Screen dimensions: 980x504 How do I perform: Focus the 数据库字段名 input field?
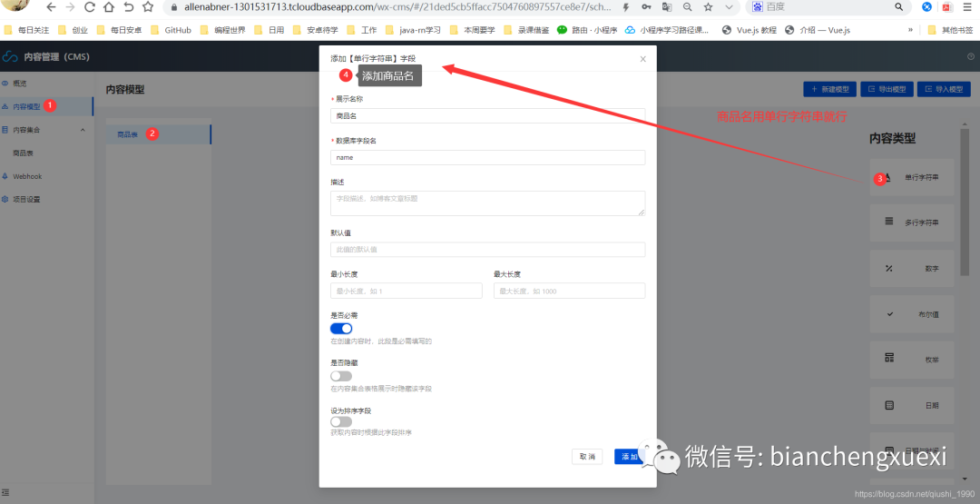coord(487,158)
